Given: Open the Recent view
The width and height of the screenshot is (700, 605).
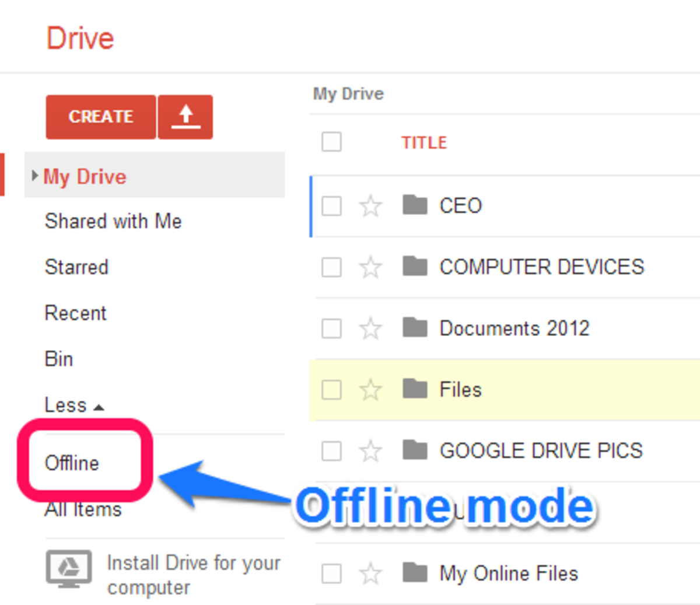Looking at the screenshot, I should [75, 313].
